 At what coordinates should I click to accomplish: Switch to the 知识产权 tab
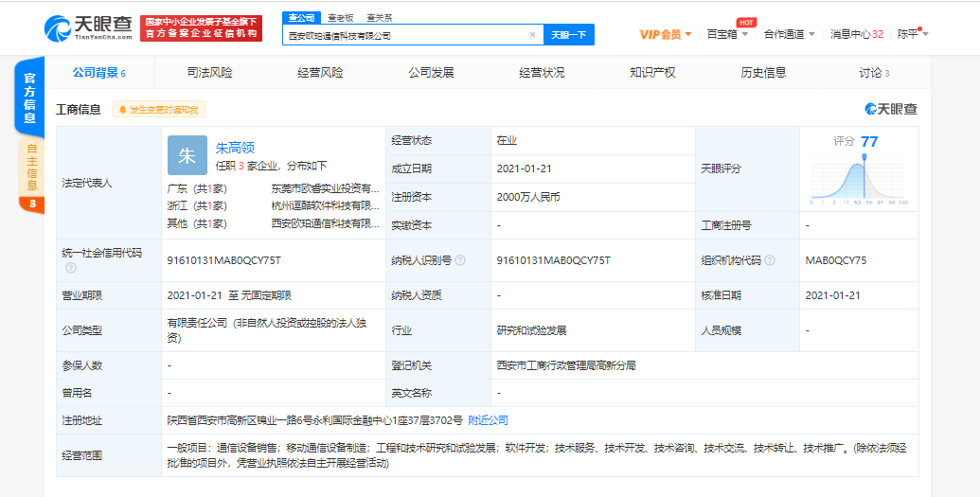coord(652,73)
